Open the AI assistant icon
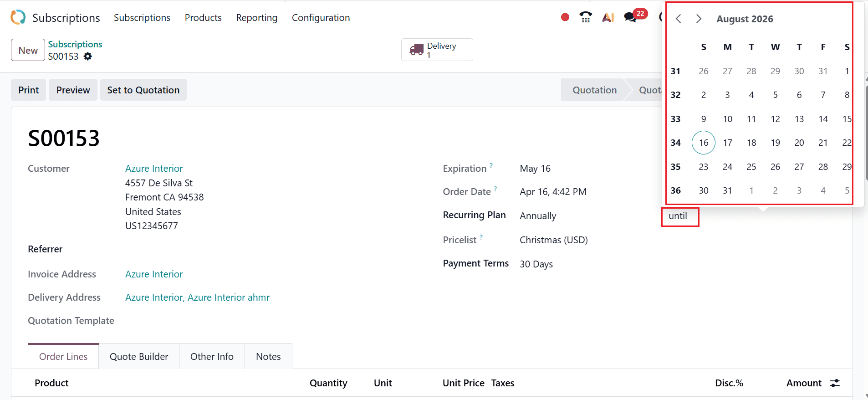The height and width of the screenshot is (400, 868). point(608,17)
